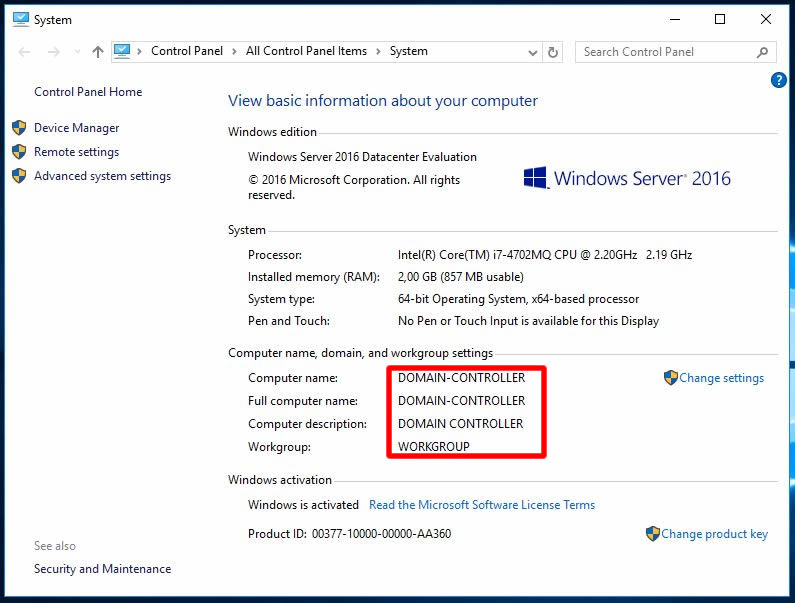Read the Microsoft Software License Terms
Image resolution: width=795 pixels, height=603 pixels.
click(x=482, y=505)
